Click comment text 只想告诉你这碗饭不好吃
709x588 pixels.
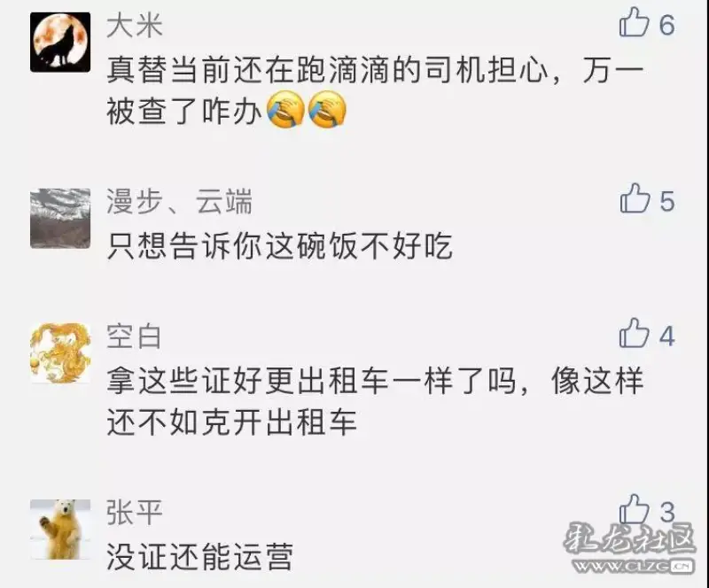pos(279,246)
